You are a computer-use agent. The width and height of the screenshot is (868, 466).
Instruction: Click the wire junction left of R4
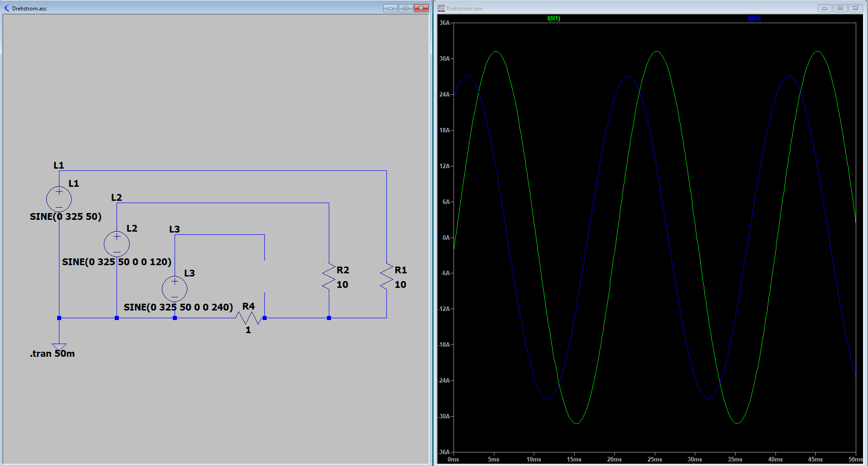point(175,318)
